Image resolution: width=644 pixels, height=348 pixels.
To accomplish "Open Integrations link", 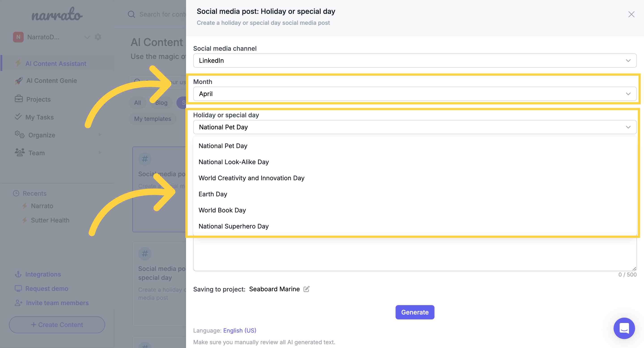I will click(x=43, y=274).
